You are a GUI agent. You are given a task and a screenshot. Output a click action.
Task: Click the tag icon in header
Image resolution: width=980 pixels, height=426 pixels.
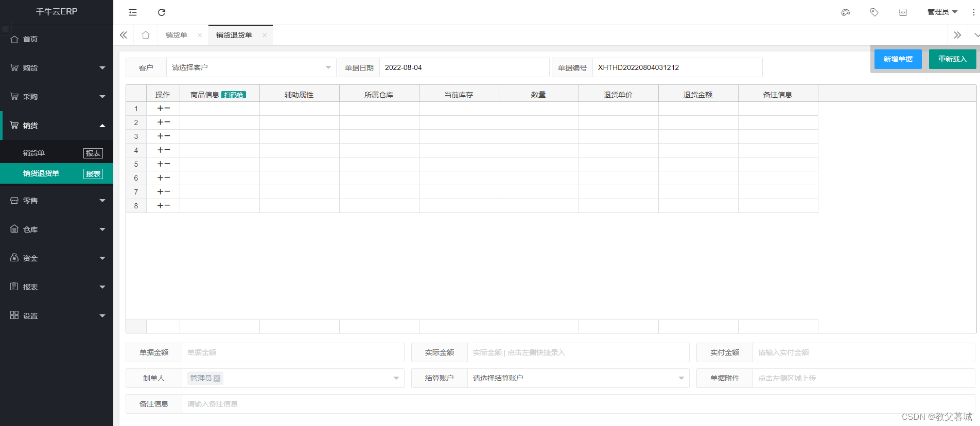tap(874, 12)
